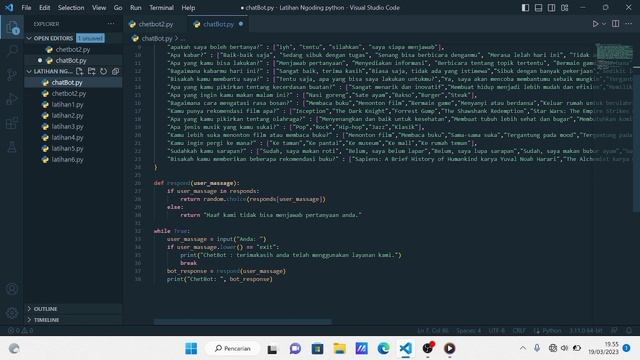Switch to the chetbot2.py editor tab
Screen dimensions: 640x360
[156, 24]
